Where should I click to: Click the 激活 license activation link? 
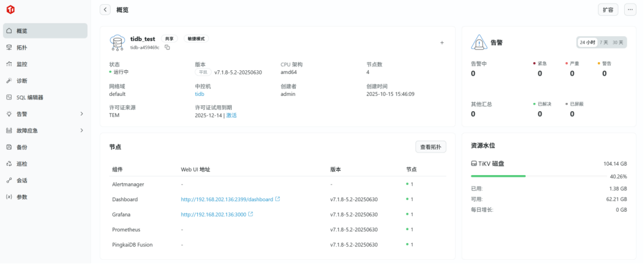point(231,116)
